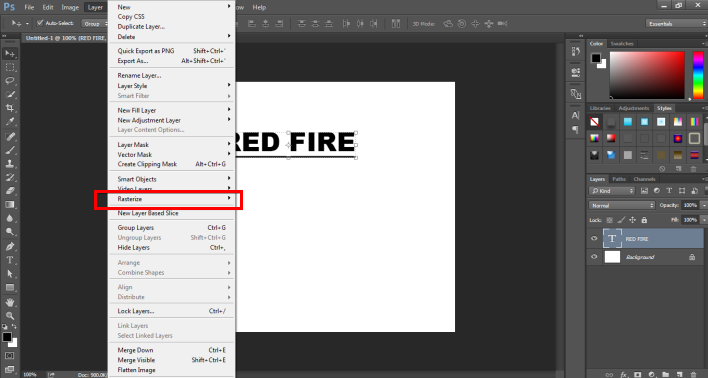
Task: Apply the Default Style (None) swatch
Action: coord(595,122)
